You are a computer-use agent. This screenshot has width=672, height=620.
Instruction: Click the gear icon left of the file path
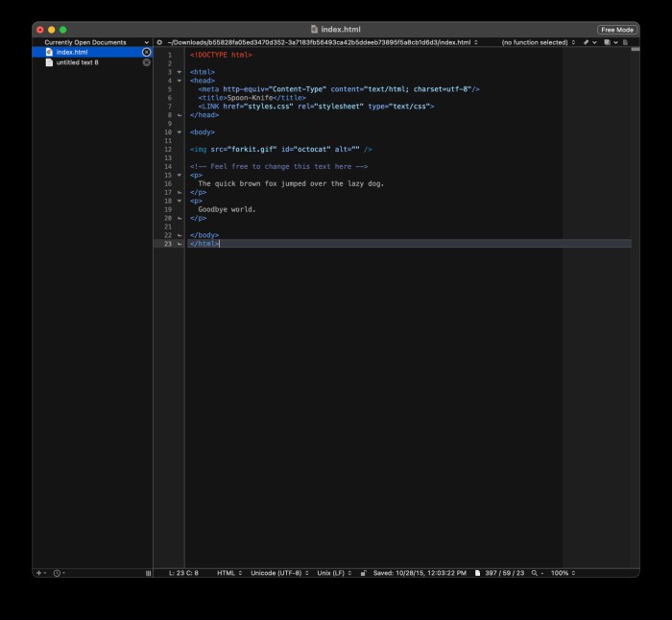tap(159, 42)
